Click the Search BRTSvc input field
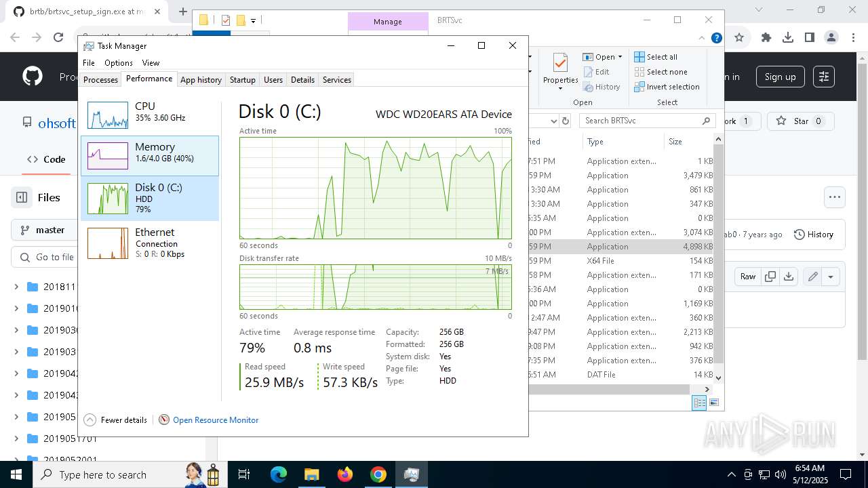 click(640, 121)
